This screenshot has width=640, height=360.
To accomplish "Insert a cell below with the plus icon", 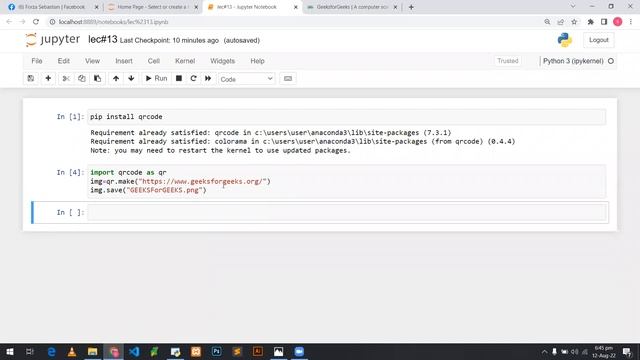I will [x=48, y=78].
